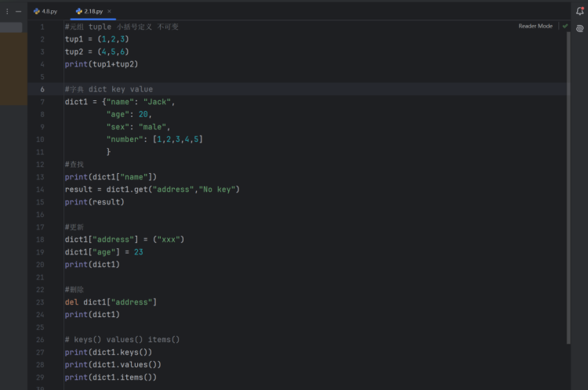
Task: Click Python file icon on 4.8.py tab
Action: click(37, 12)
